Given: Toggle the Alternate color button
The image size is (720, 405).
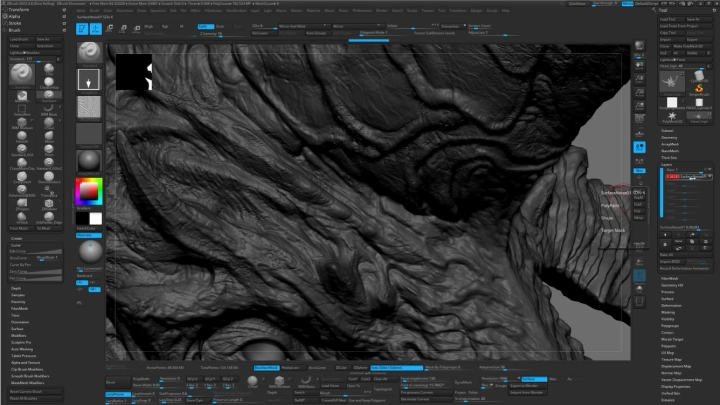Looking at the screenshot, I should (89, 235).
